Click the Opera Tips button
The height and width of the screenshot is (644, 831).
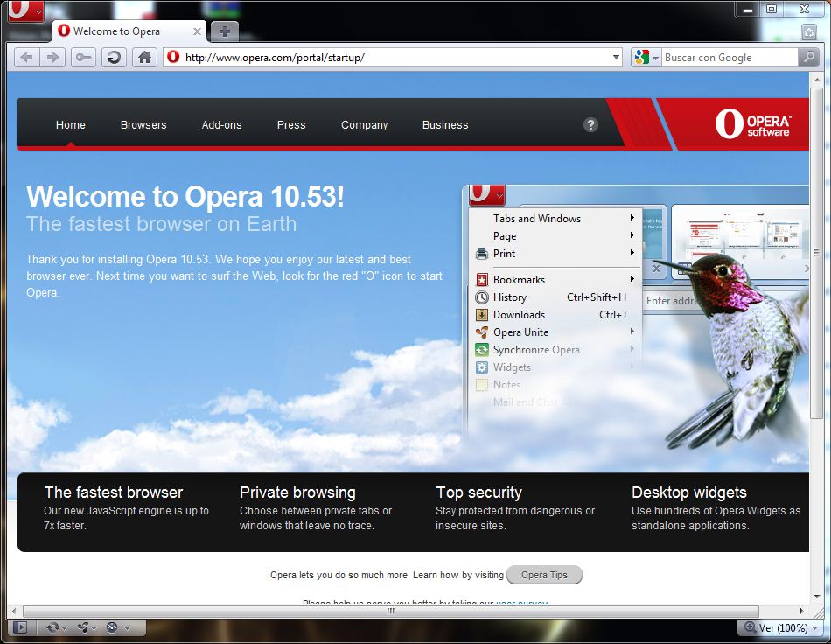[x=544, y=575]
